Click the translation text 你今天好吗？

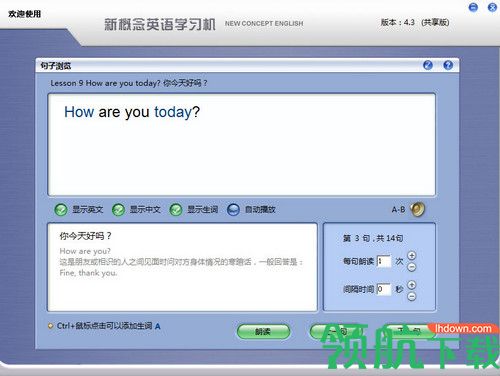coord(86,236)
